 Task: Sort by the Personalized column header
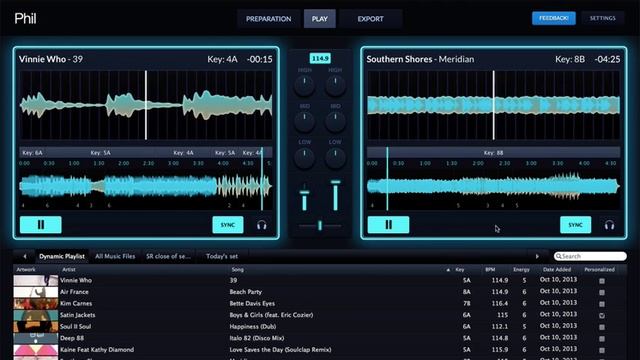(x=600, y=269)
